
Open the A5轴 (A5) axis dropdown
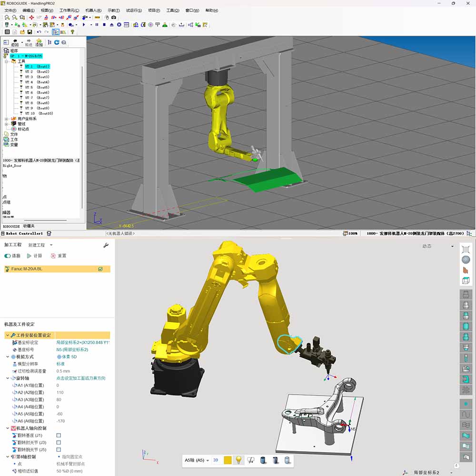198,460
